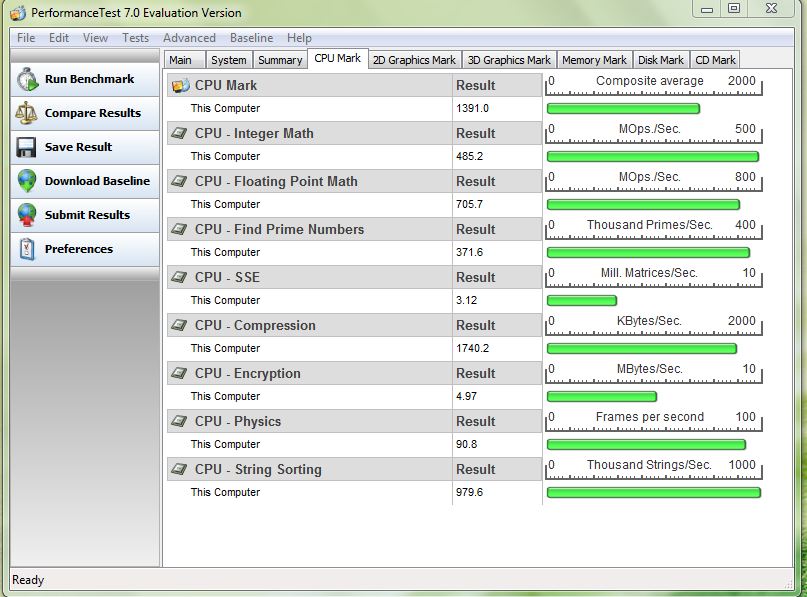Click the PerformanceTest title bar app icon
This screenshot has height=597, width=807.
click(18, 13)
